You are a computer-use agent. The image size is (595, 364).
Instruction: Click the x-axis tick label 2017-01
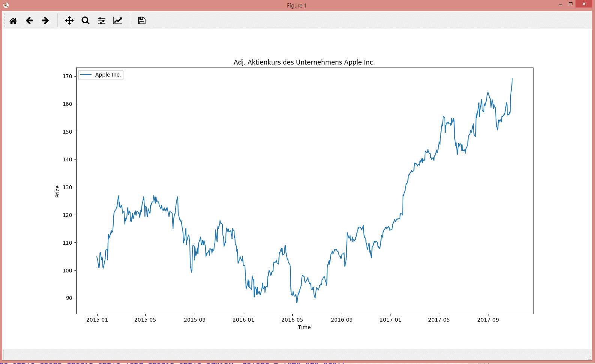click(391, 320)
